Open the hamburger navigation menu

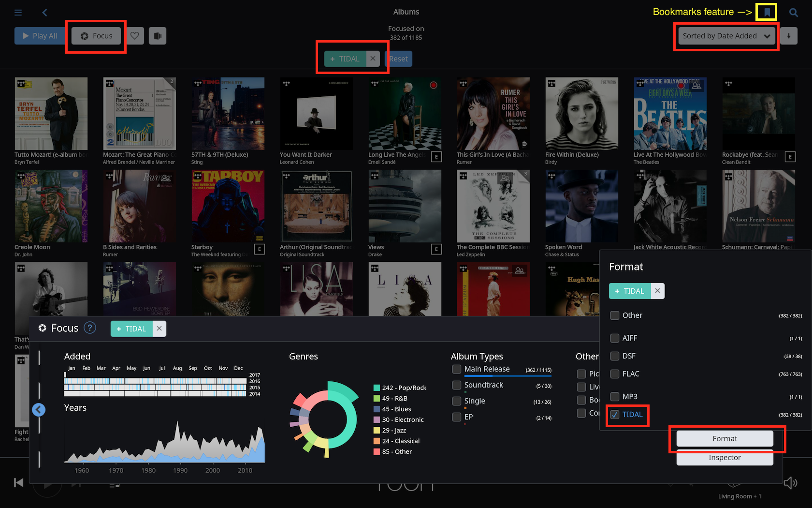point(18,13)
